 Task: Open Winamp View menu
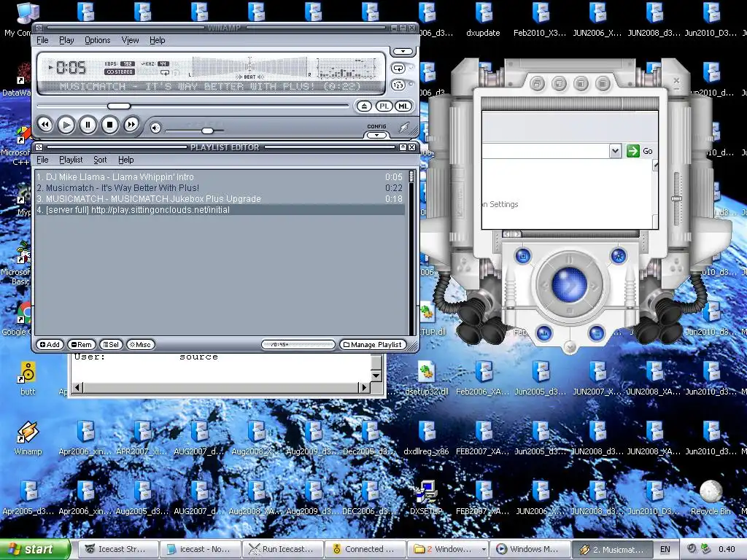coord(130,40)
